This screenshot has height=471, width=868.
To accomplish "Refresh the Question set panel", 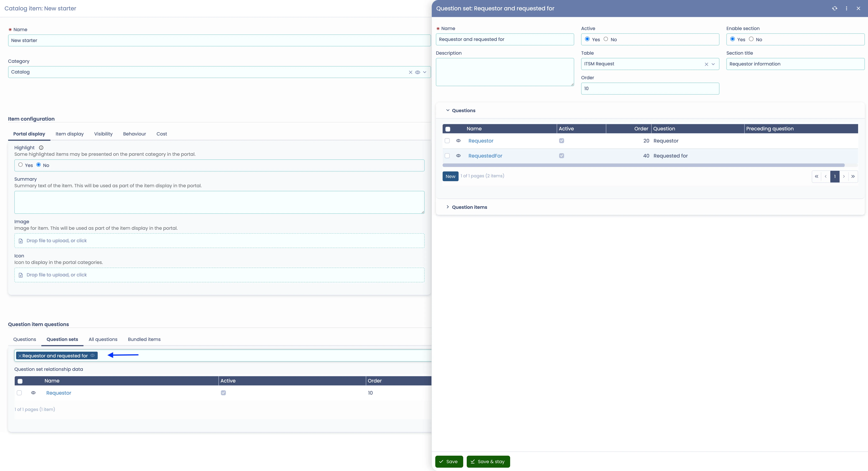I will click(835, 8).
